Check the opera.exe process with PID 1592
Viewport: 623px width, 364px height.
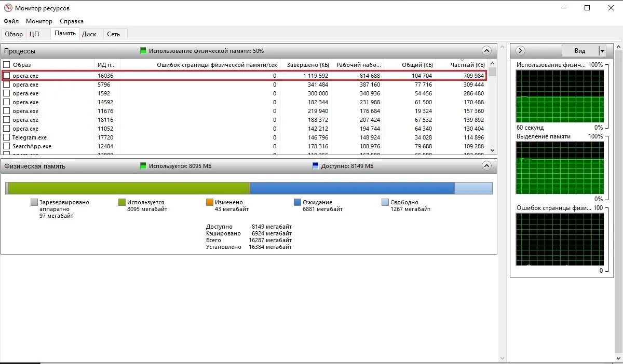coord(7,93)
